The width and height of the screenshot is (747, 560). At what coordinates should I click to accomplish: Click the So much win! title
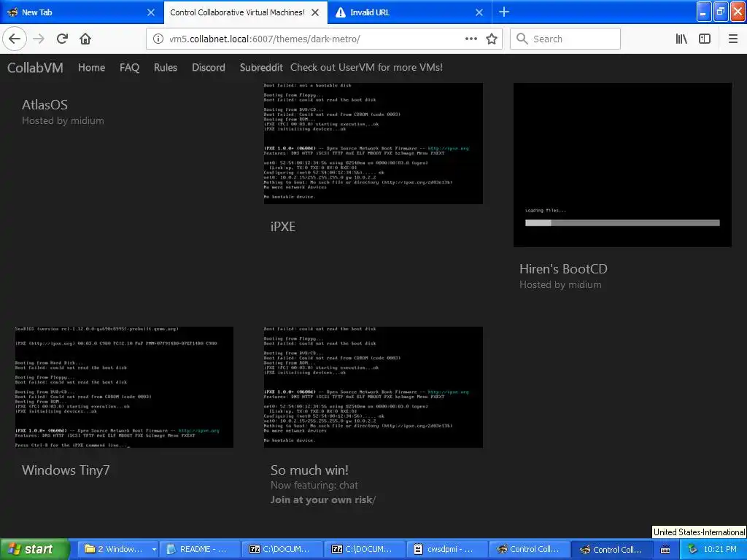click(x=309, y=470)
